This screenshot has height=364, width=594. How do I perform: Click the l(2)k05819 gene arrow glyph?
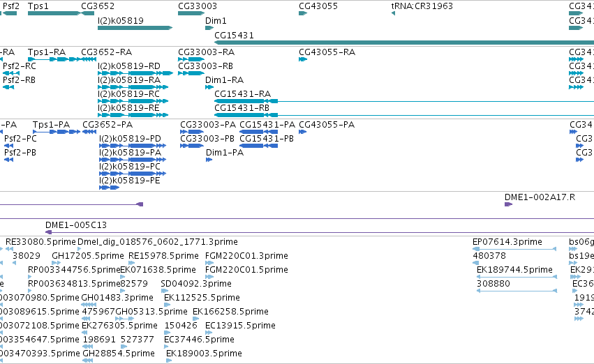135,28
